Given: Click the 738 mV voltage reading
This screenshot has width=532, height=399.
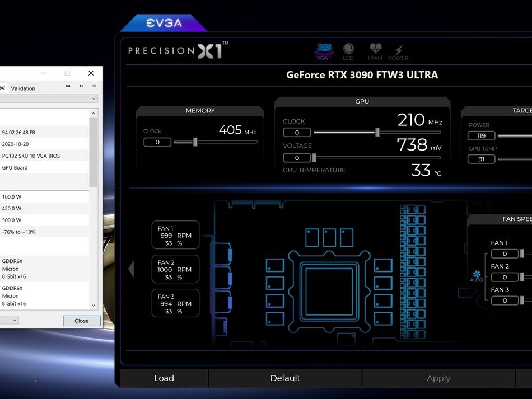Looking at the screenshot, I should tap(419, 145).
